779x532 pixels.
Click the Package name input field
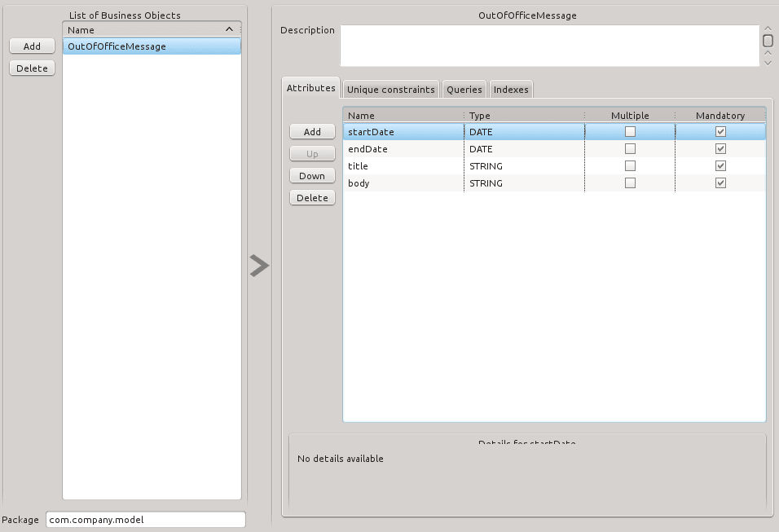pos(145,520)
